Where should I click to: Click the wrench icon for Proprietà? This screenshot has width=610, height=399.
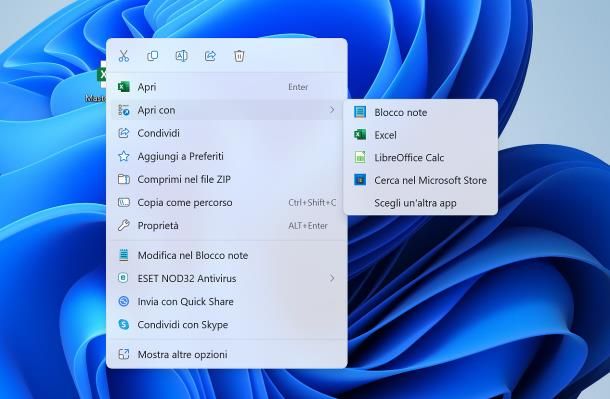(x=124, y=226)
